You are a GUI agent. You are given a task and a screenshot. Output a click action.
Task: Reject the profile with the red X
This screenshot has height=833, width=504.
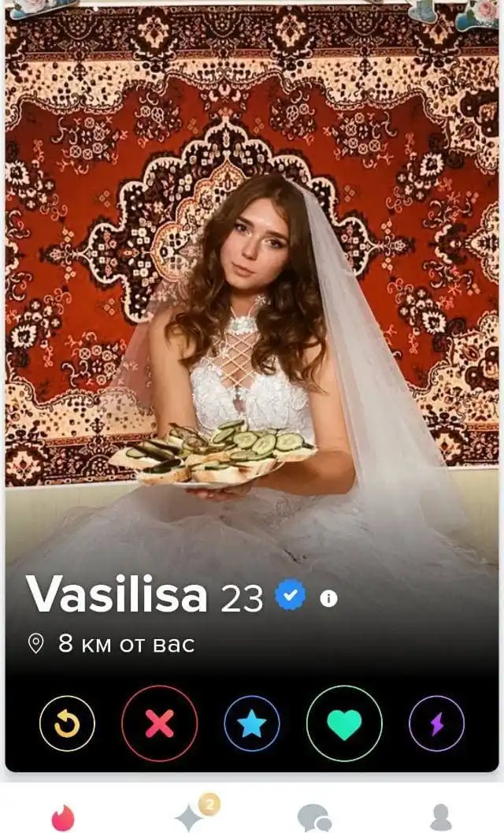pyautogui.click(x=159, y=723)
